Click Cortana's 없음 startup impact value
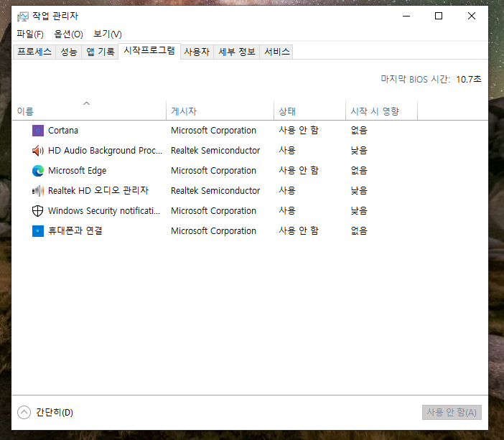 (x=359, y=131)
